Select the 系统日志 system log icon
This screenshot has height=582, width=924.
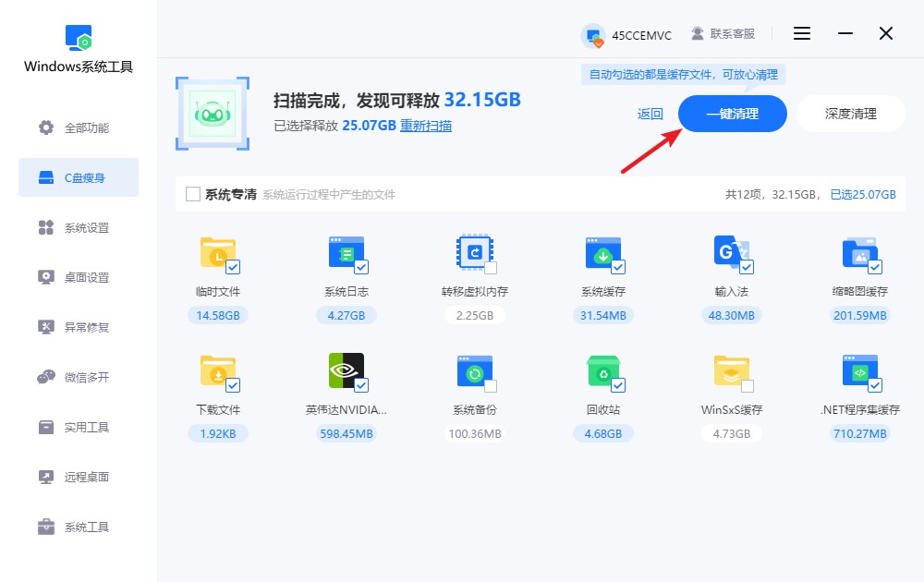346,254
